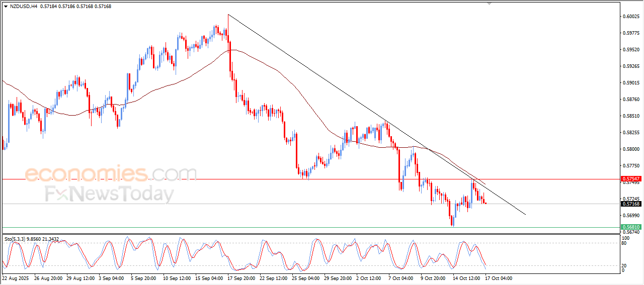The image size is (644, 285).
Task: Click the dropdown triangle beside NZDUSD,H4
Action: click(6, 6)
